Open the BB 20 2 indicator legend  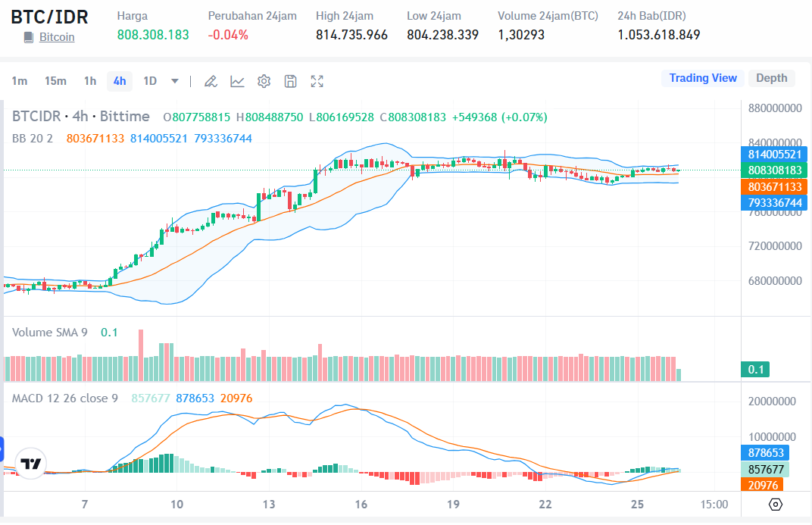tap(33, 138)
